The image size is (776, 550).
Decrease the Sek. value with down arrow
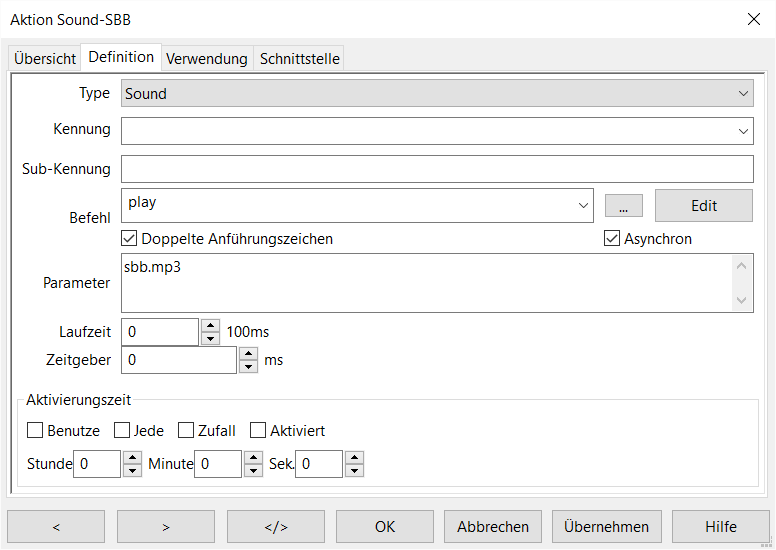click(x=353, y=471)
